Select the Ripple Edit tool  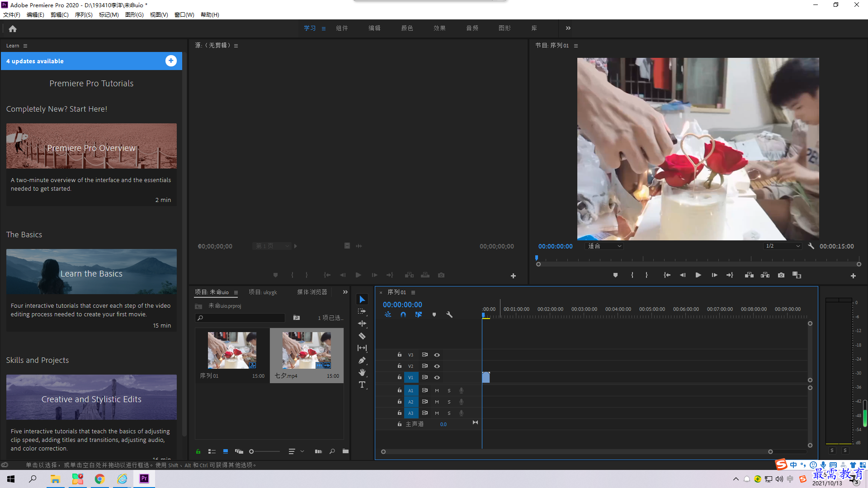(362, 324)
